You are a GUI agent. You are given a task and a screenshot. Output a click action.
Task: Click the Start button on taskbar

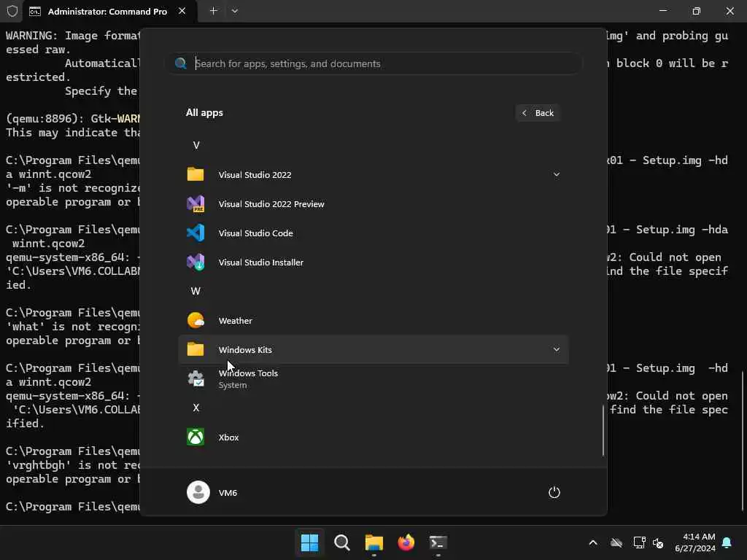[x=309, y=542]
